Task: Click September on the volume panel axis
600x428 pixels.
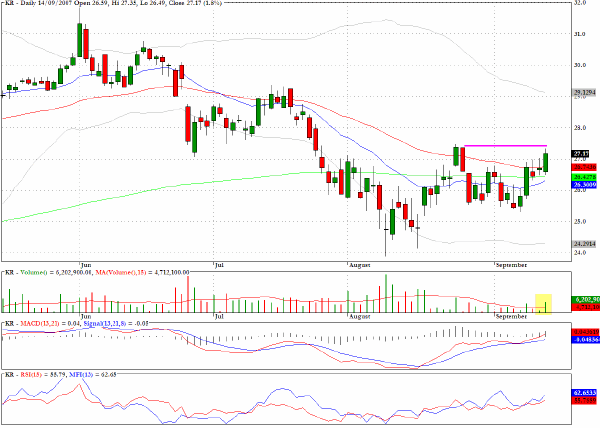Action: pyautogui.click(x=511, y=317)
